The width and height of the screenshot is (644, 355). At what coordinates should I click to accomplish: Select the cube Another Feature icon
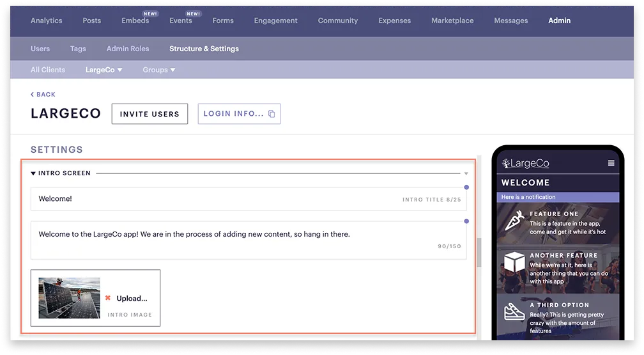tap(514, 262)
